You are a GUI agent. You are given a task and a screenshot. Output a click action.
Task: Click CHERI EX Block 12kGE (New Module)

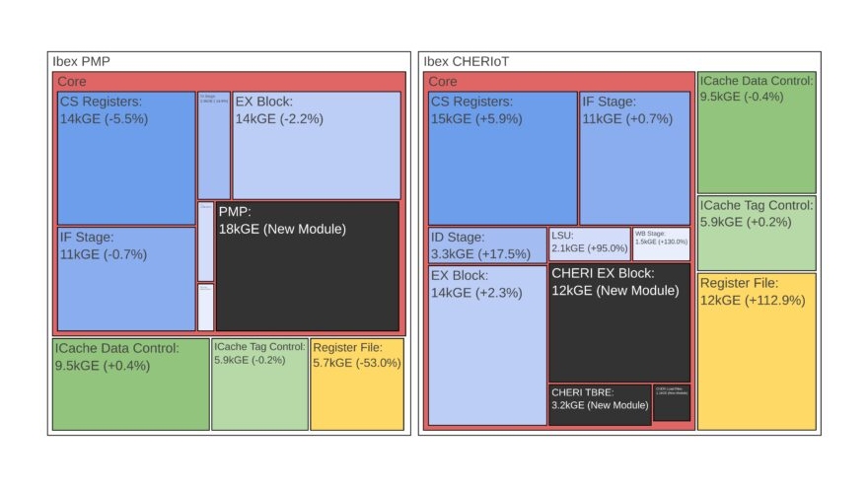(619, 322)
